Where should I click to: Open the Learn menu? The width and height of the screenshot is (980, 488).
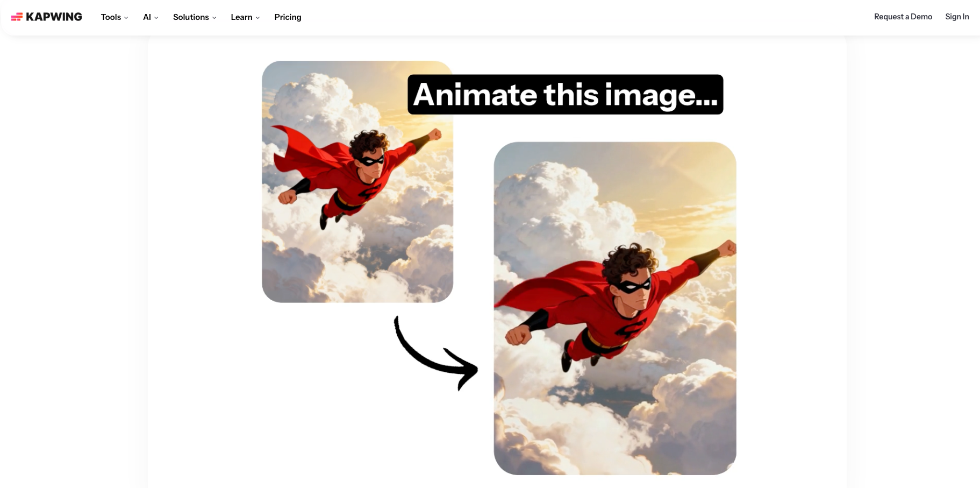245,17
